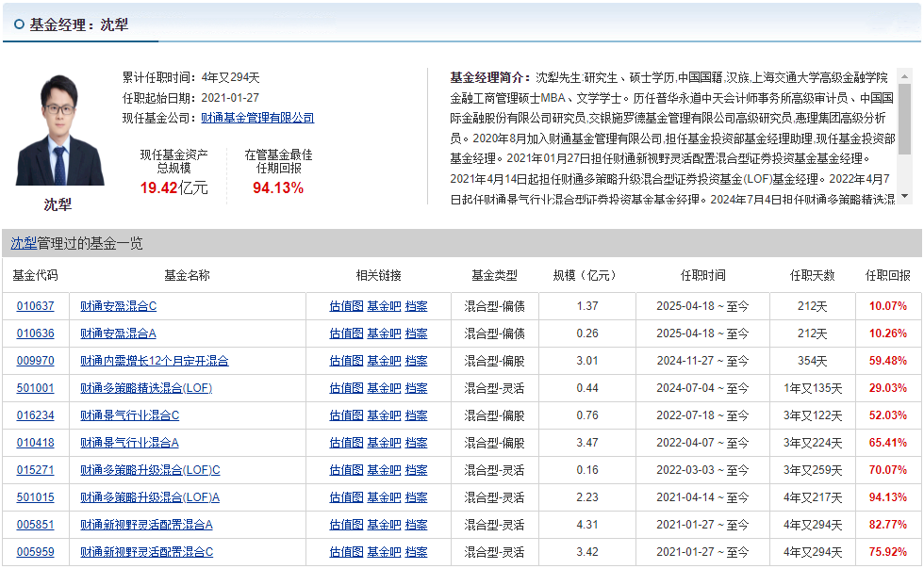Click the scroll down arrow in manager bio
Image resolution: width=924 pixels, height=569 pixels.
pos(904,197)
